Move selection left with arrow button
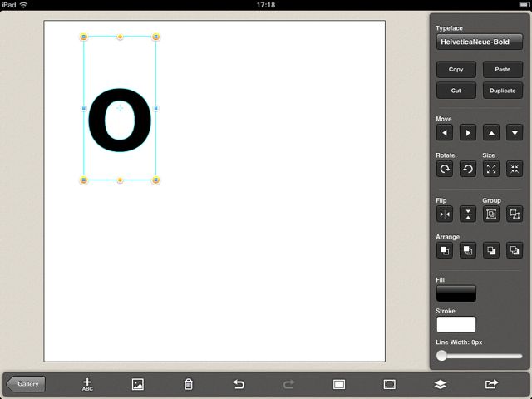532x399 pixels. [445, 133]
